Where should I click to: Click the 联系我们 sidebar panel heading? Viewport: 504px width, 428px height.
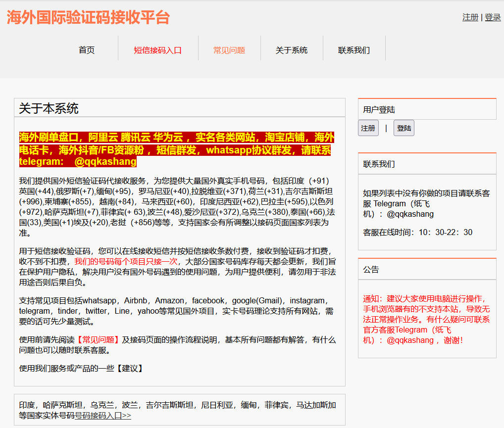[x=379, y=164]
